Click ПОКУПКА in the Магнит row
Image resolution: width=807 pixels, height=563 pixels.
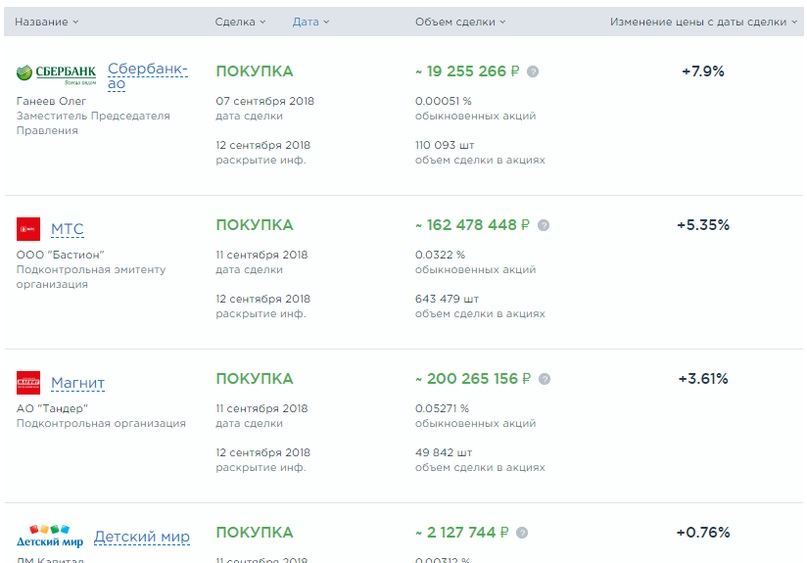coord(254,379)
